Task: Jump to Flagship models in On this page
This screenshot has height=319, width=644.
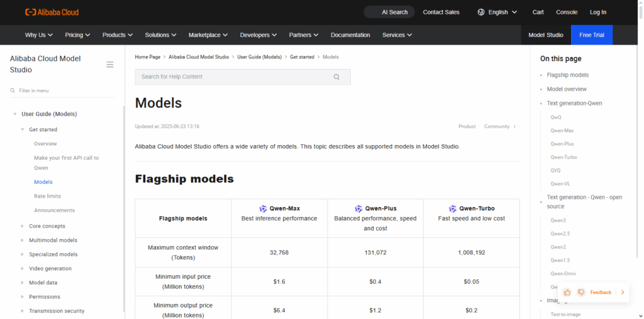Action: (x=568, y=75)
